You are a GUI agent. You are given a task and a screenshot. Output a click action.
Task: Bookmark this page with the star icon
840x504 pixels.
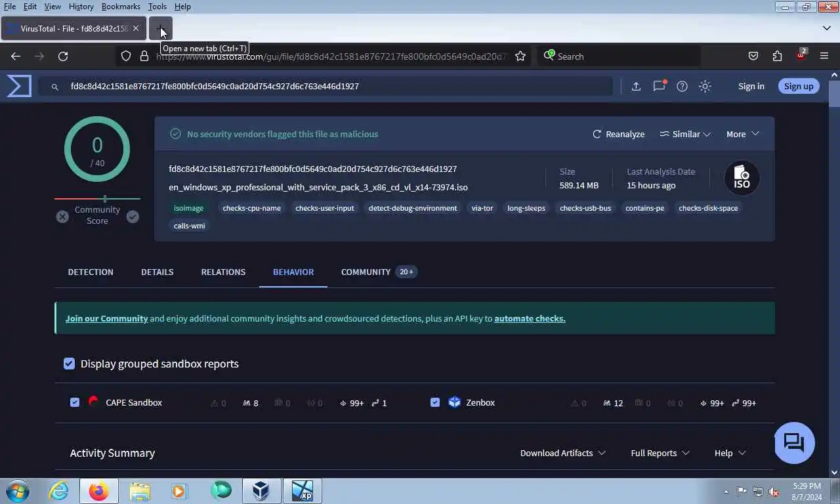click(x=520, y=56)
